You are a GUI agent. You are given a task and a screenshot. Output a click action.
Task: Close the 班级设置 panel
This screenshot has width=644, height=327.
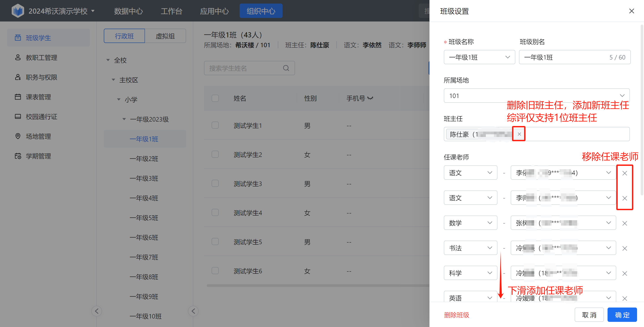(631, 11)
